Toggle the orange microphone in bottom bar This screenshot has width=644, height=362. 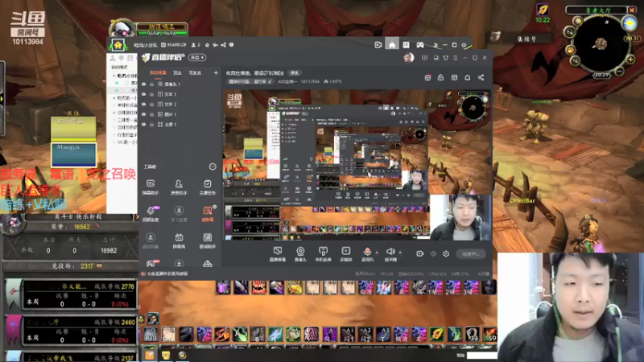pos(367,252)
